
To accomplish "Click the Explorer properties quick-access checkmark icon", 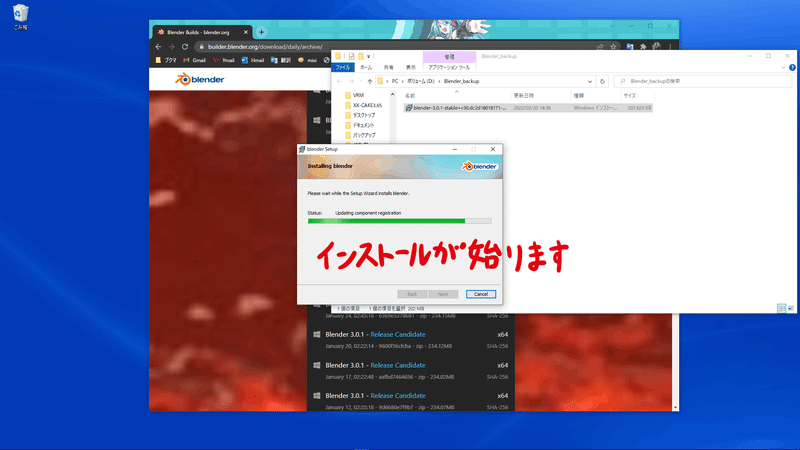I will tap(352, 56).
